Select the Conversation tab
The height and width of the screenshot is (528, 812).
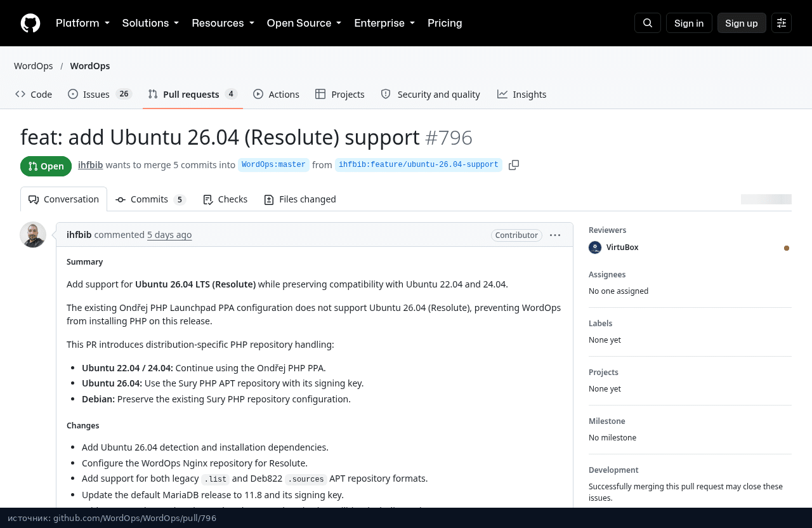[63, 199]
